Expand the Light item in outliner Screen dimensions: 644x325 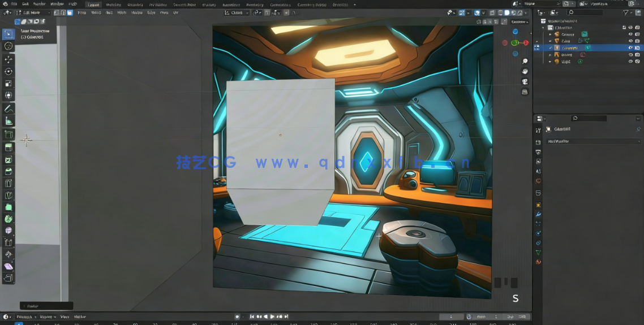pyautogui.click(x=551, y=62)
